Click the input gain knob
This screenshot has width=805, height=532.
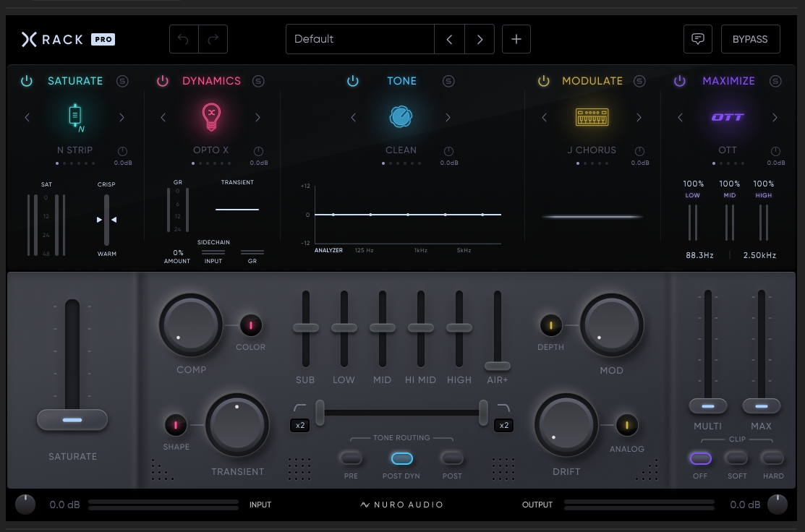25,505
